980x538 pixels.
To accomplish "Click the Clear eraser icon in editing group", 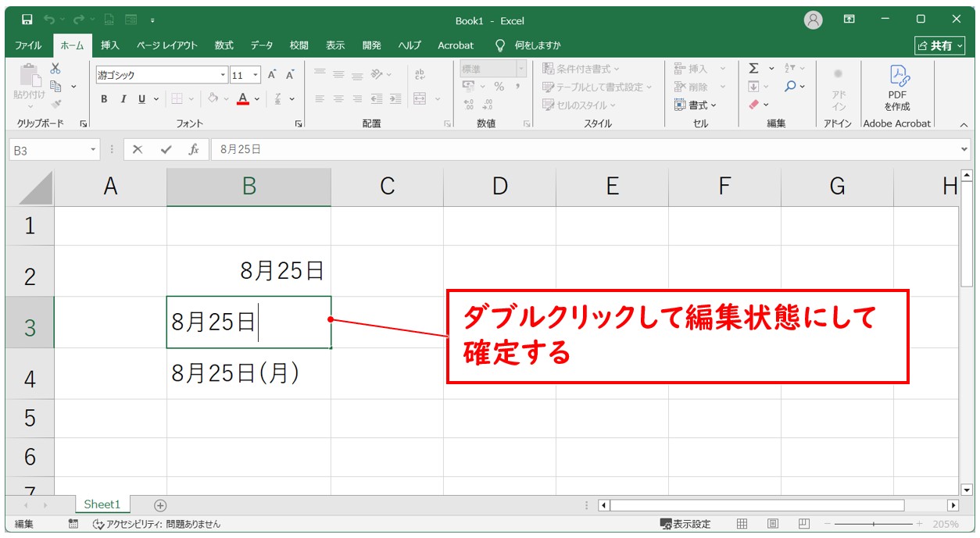I will pos(754,105).
